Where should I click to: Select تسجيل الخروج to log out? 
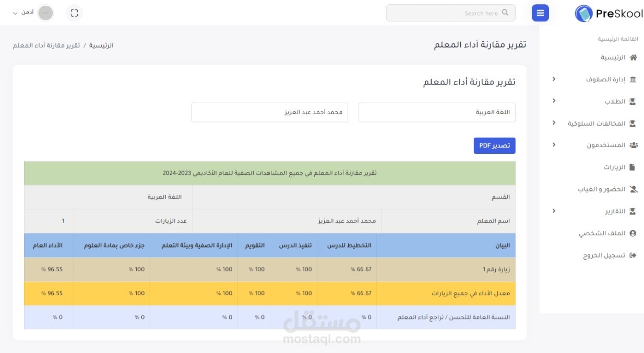point(604,255)
